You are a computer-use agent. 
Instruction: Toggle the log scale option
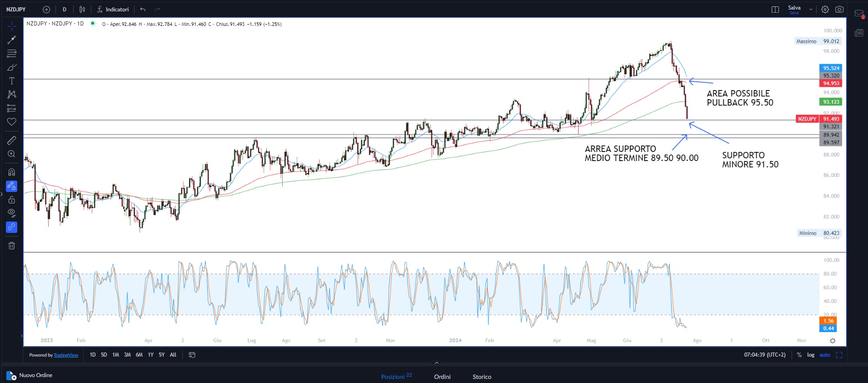pyautogui.click(x=811, y=355)
